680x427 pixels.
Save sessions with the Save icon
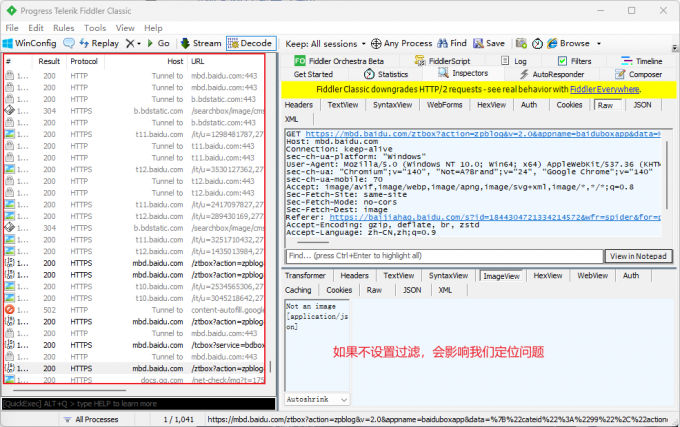(x=489, y=44)
